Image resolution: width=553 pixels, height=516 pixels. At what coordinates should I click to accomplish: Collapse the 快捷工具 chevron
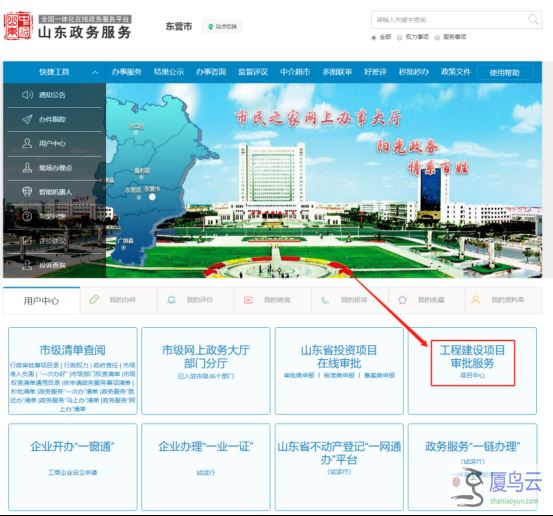(x=95, y=72)
